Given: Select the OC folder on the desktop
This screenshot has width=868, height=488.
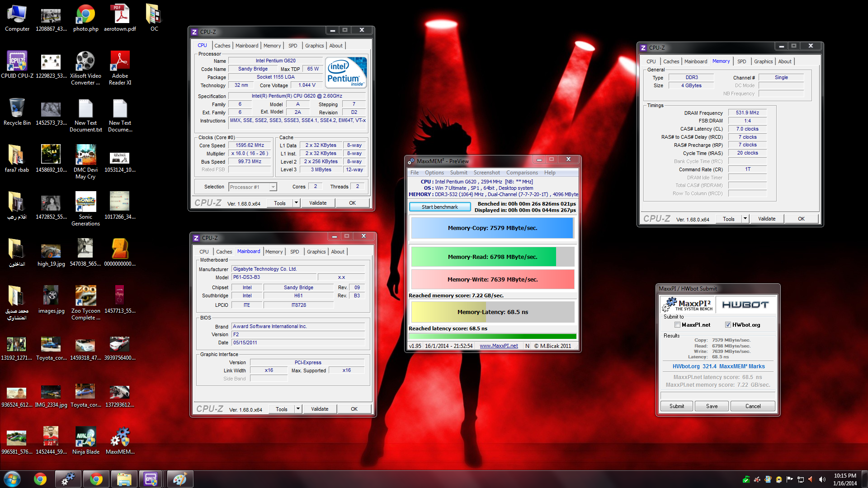Looking at the screenshot, I should point(154,18).
